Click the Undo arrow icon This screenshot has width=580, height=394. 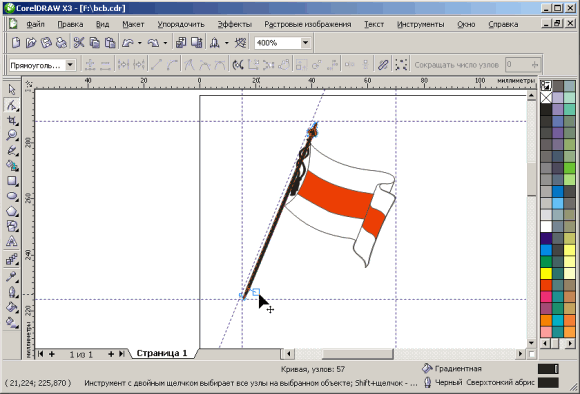click(x=128, y=43)
